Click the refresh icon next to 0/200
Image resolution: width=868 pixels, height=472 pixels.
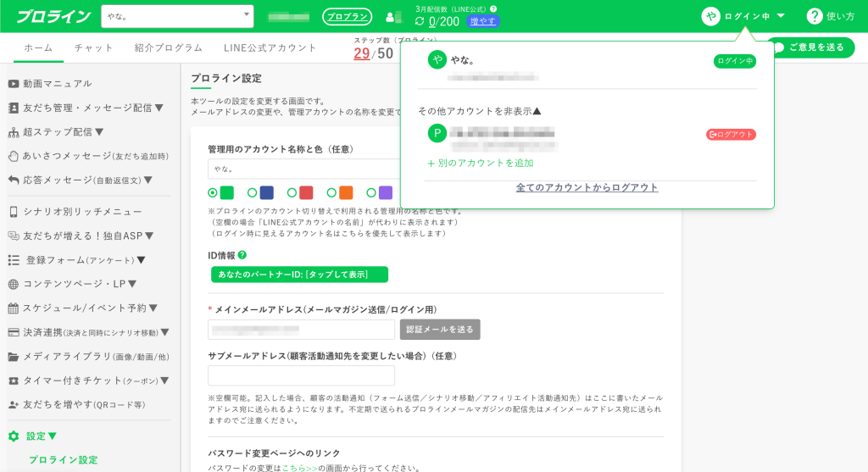pyautogui.click(x=419, y=21)
